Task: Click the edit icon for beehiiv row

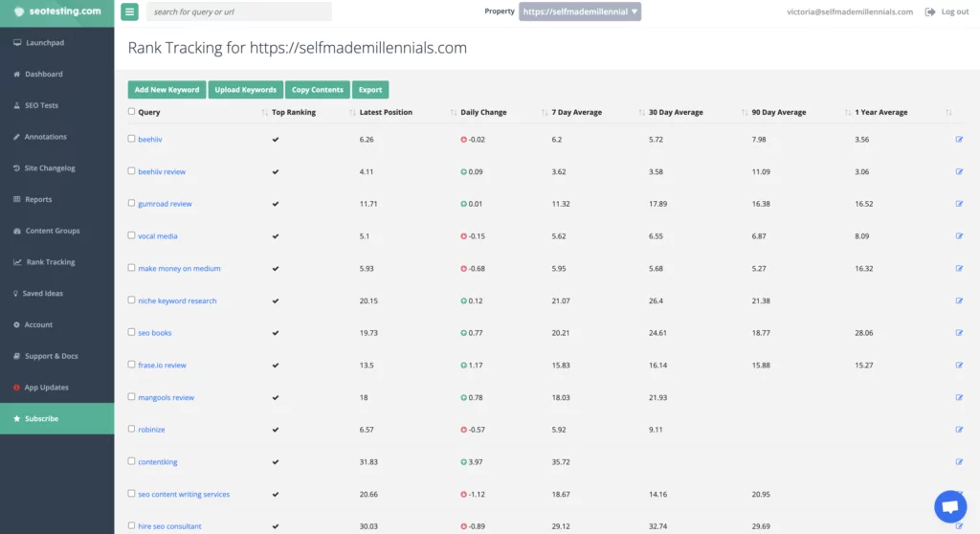Action: point(959,140)
